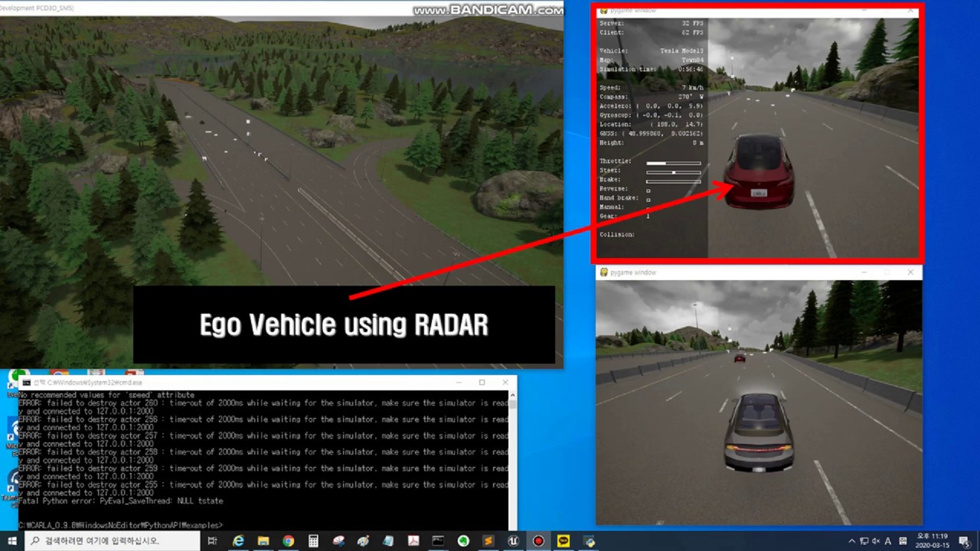Click the Compass '270° W' HUD value
This screenshot has width=980, height=551.
(691, 97)
